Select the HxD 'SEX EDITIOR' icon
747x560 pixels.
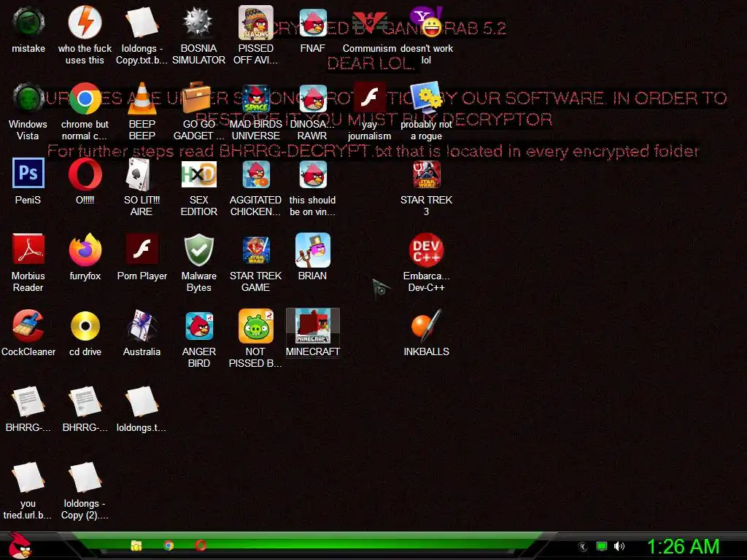click(x=198, y=174)
